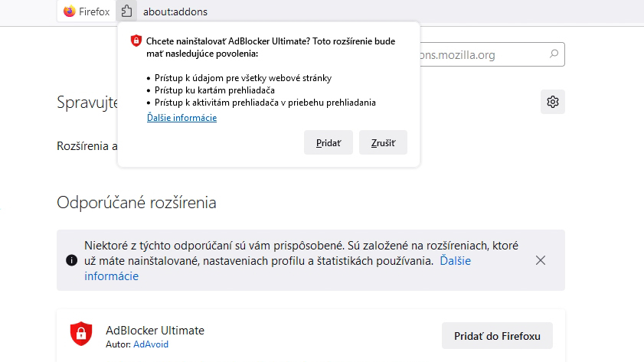Viewport: 644px width, 362px height.
Task: Focus the addons.mozilla.org search field
Action: pyautogui.click(x=492, y=54)
